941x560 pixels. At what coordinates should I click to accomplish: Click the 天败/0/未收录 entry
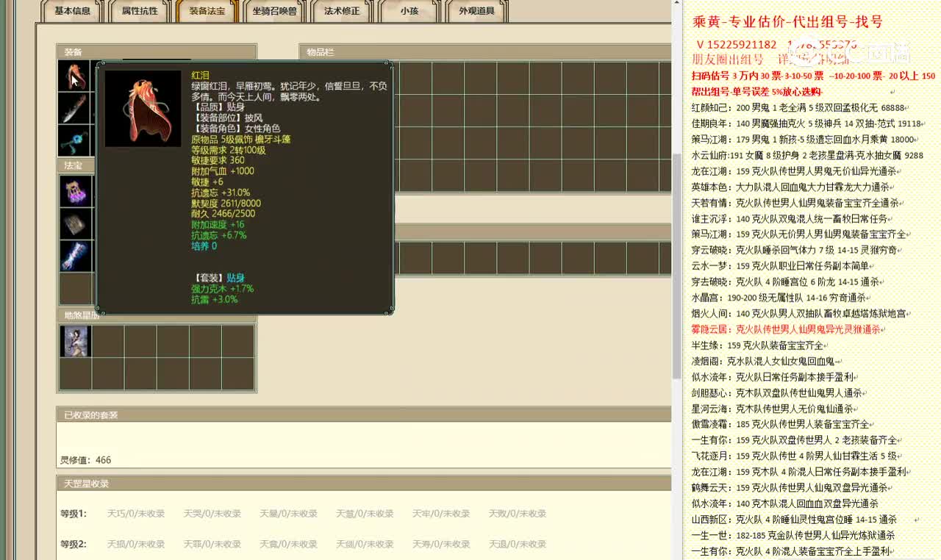(518, 514)
